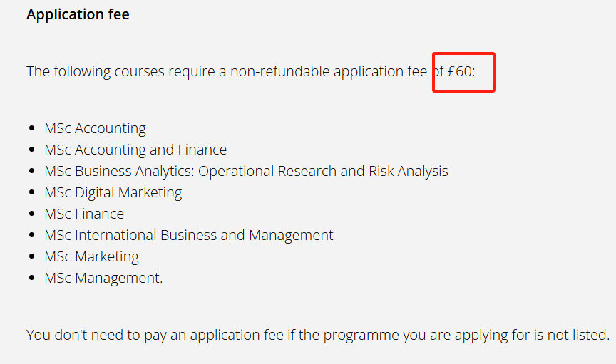Click the bullet before MSc Business Analytics
This screenshot has height=364, width=616.
coord(31,172)
